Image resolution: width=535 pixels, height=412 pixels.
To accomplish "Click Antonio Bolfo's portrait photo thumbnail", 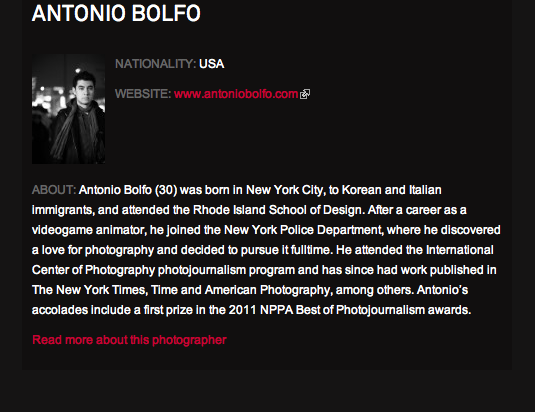I will pos(68,109).
